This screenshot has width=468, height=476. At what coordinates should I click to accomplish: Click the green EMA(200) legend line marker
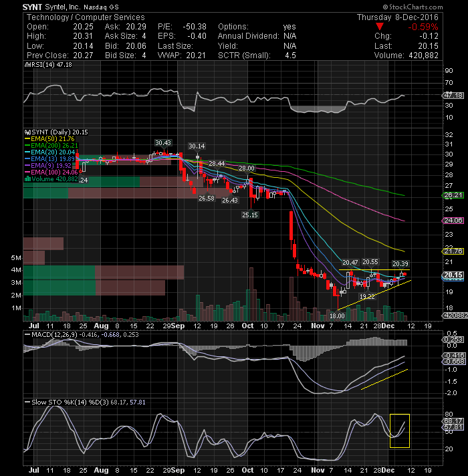[x=27, y=146]
